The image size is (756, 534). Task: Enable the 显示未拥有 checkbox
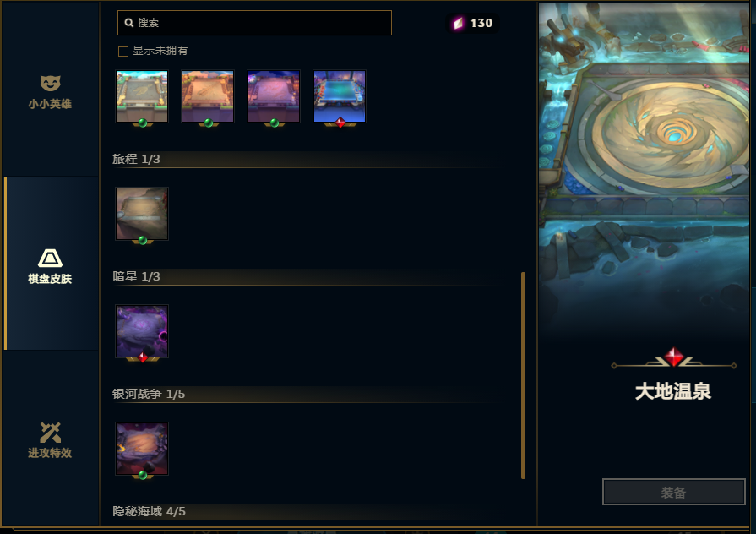[x=123, y=52]
